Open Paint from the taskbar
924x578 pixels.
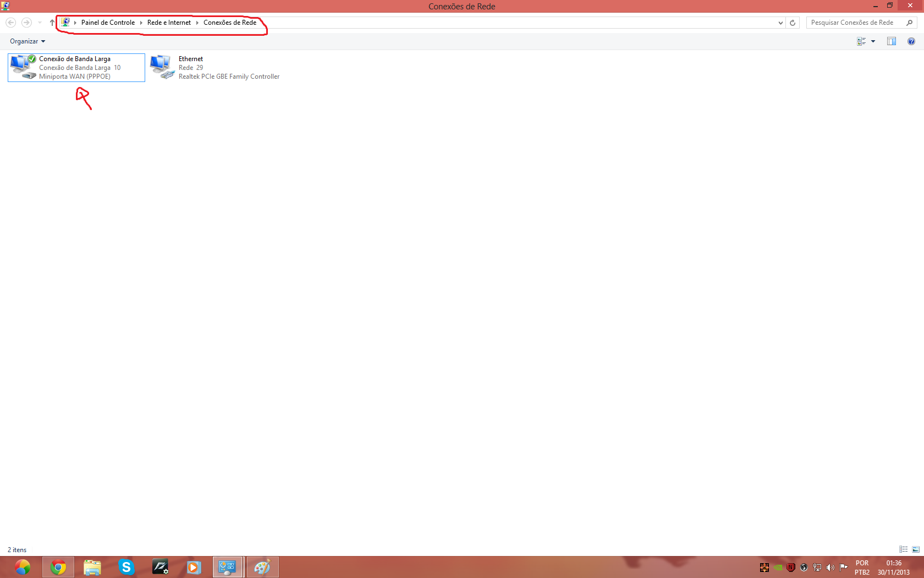(x=262, y=567)
